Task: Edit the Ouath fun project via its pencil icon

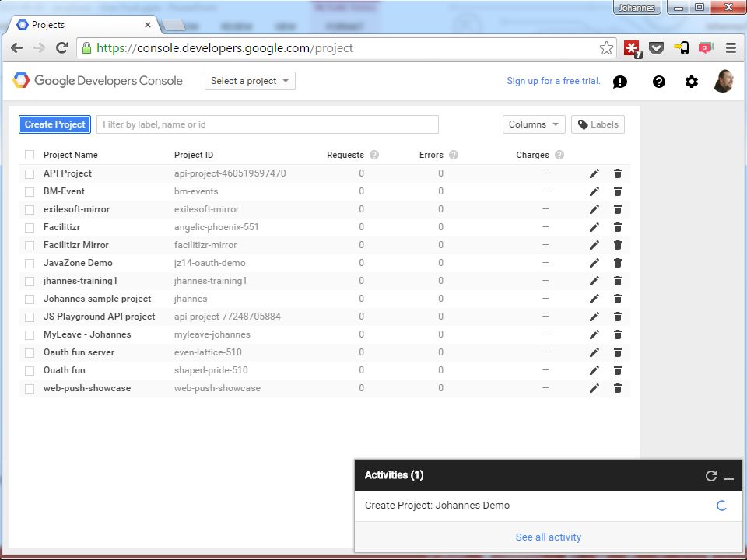Action: click(x=594, y=370)
